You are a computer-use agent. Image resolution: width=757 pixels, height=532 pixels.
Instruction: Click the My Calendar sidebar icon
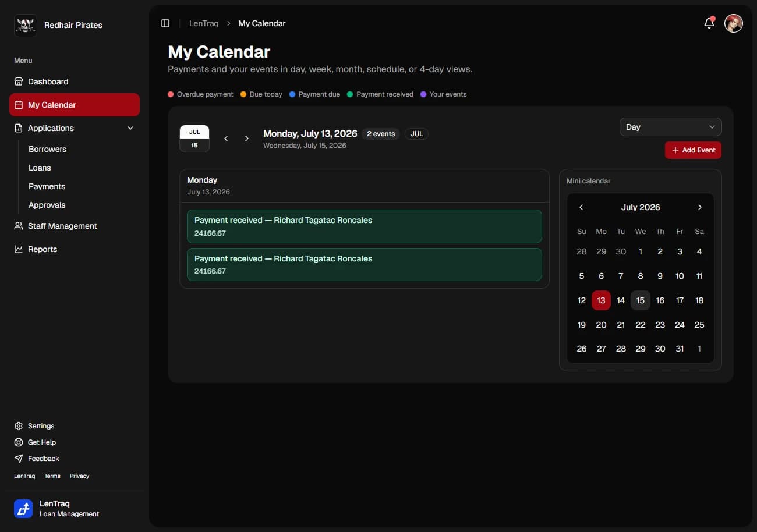pyautogui.click(x=19, y=105)
